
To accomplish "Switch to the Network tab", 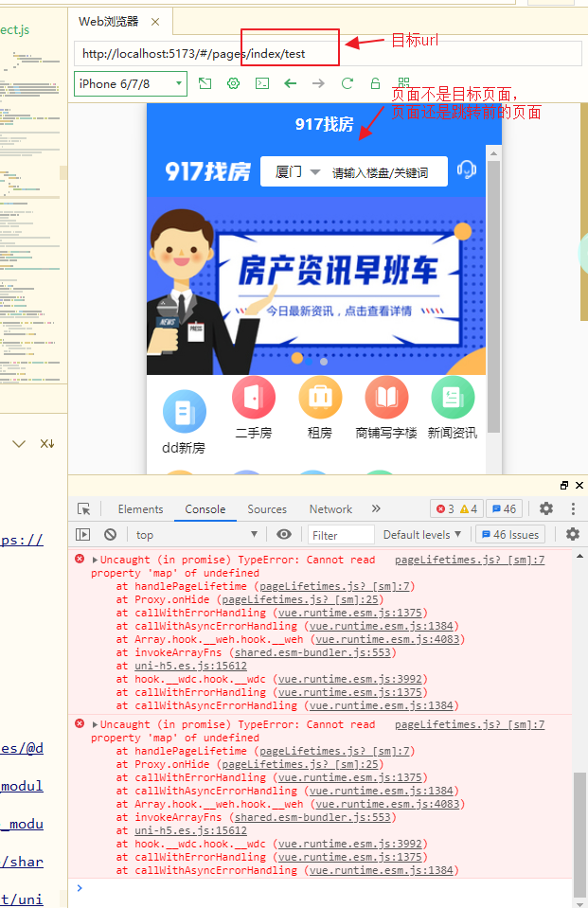I will pyautogui.click(x=330, y=509).
